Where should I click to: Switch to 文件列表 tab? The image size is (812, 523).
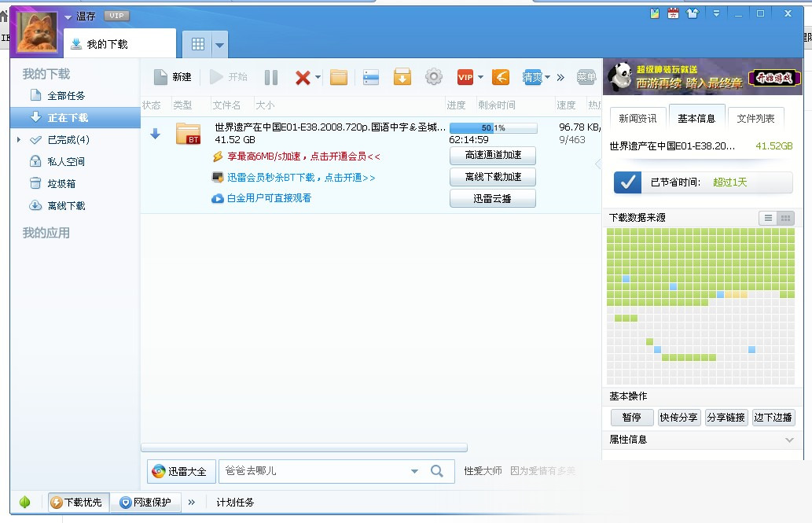[755, 119]
